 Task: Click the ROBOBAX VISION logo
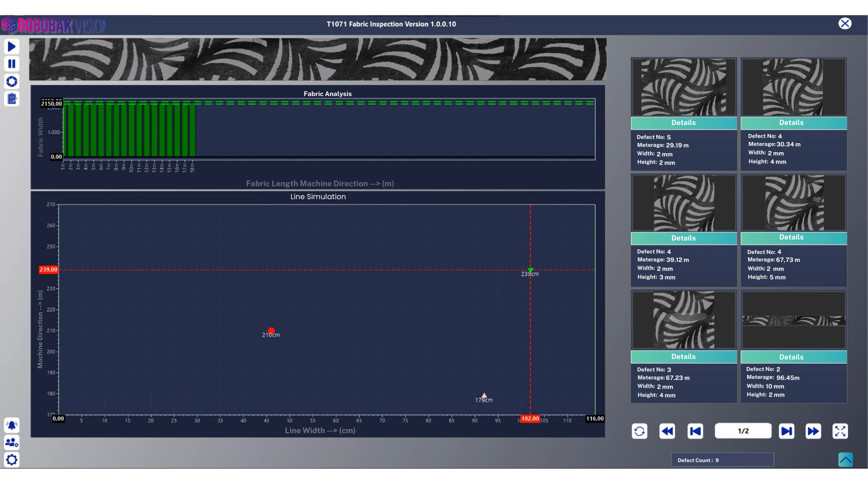click(54, 25)
